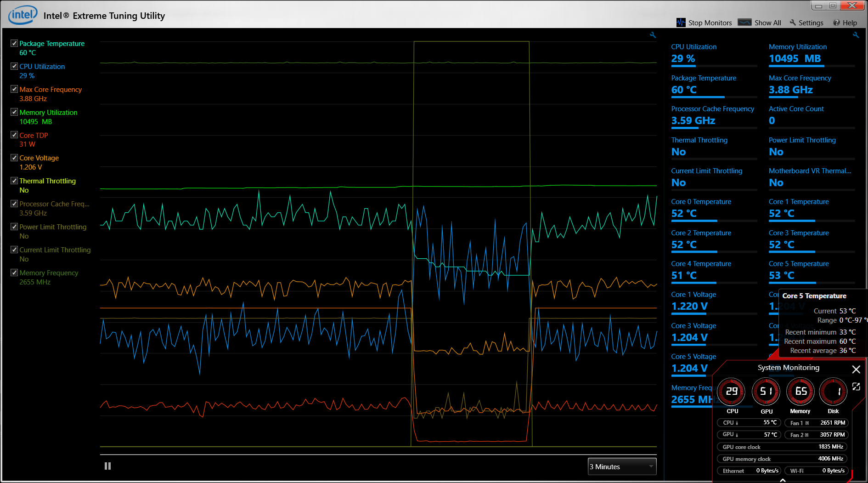Expand System Monitoring overlay with arrow icon
Viewport: 868px width, 483px height.
pyautogui.click(x=856, y=386)
